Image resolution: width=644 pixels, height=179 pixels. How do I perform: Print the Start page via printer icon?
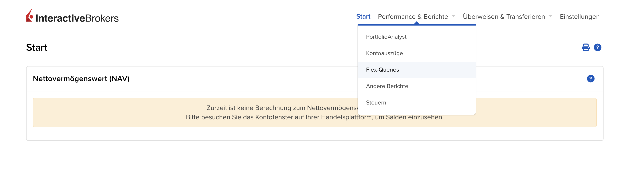coord(585,47)
